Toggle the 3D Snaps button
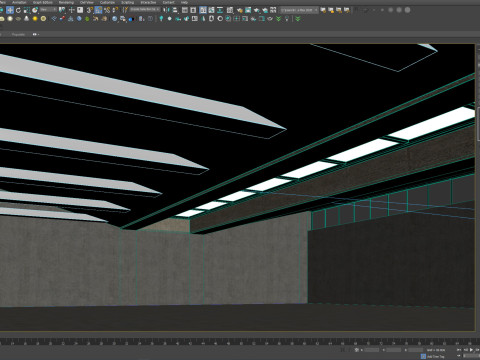Screen dimensions: 480x360 89,10
